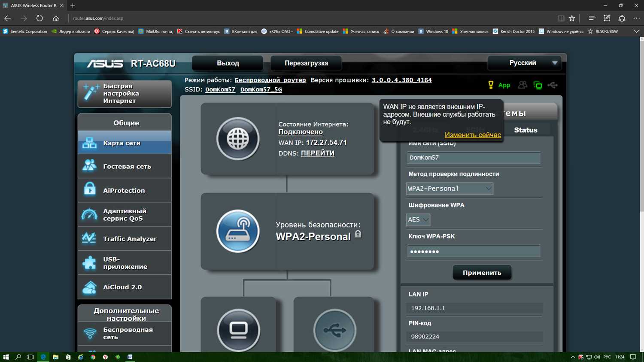Viewport: 644px width, 362px height.
Task: Select the USB device icon on network map
Action: [x=335, y=330]
